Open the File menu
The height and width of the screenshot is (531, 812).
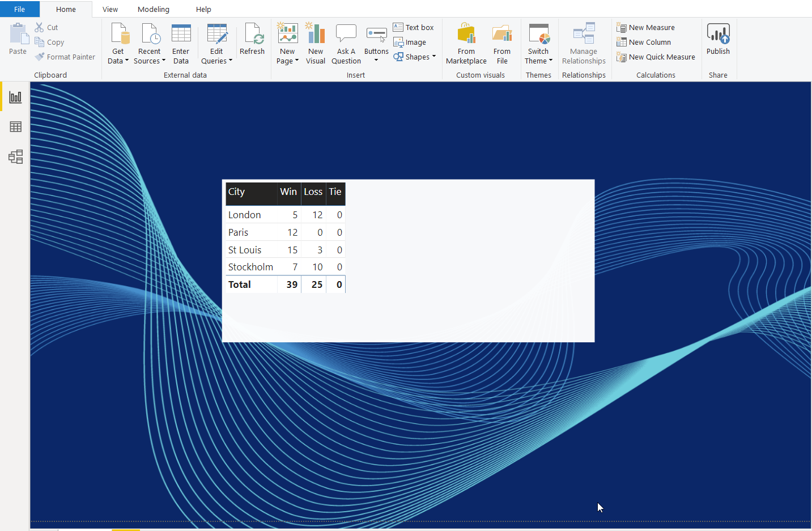pos(20,9)
